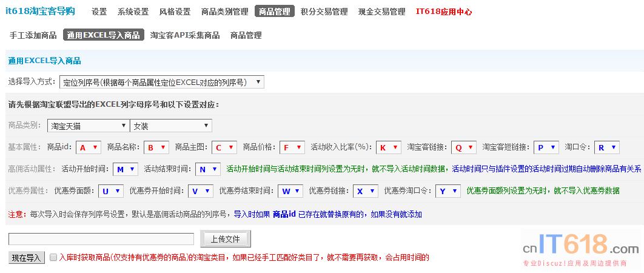Change 淘口令 column dropdown R
Screen dimensions: 644x273
tap(607, 147)
